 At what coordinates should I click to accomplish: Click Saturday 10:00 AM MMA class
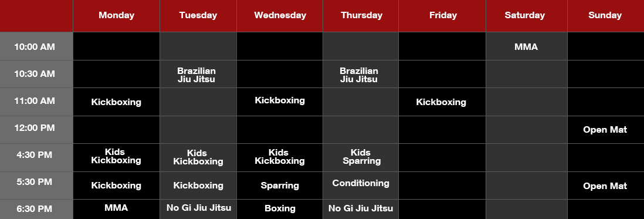point(526,47)
